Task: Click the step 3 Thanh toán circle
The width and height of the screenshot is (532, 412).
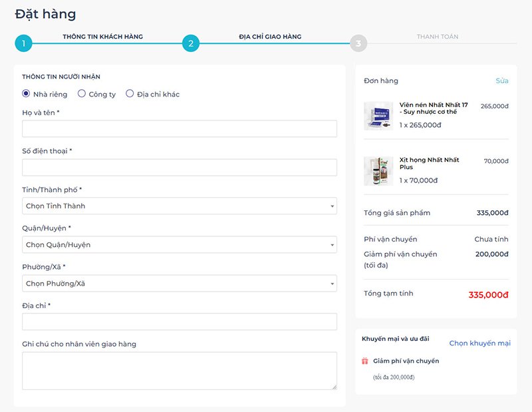Action: pyautogui.click(x=358, y=43)
